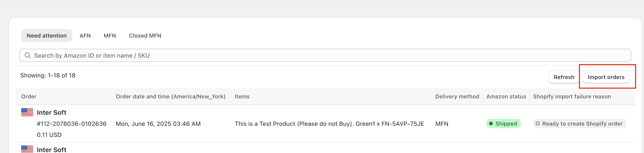Click the search magnifier icon

pyautogui.click(x=27, y=55)
